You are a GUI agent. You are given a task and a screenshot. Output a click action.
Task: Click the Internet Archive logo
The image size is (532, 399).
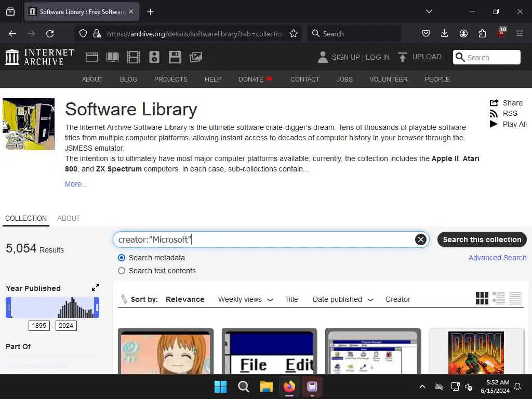click(39, 57)
